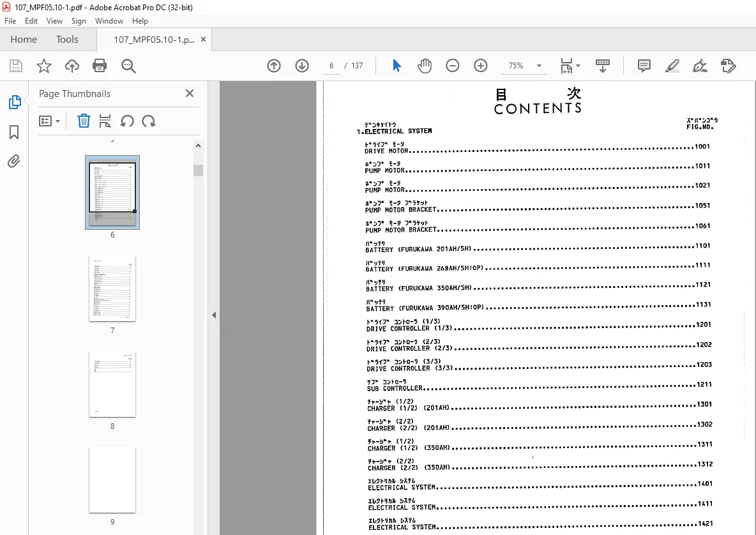Image resolution: width=756 pixels, height=535 pixels.
Task: Rotate page counterclockwise
Action: click(127, 121)
